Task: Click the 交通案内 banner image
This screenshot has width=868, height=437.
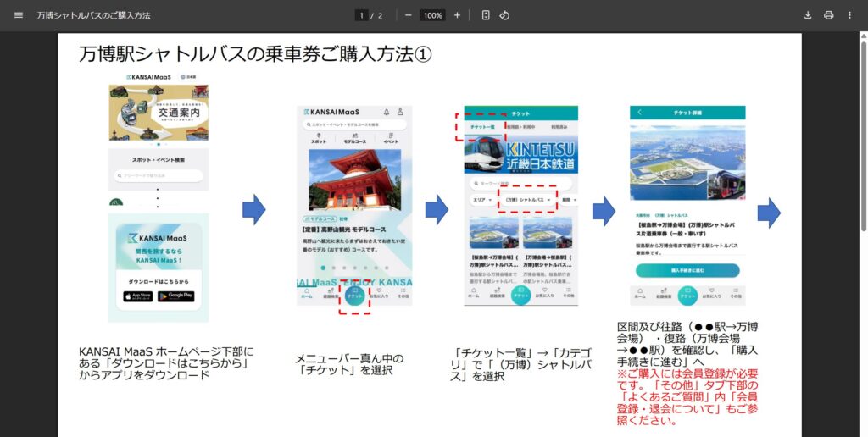Action: click(159, 113)
